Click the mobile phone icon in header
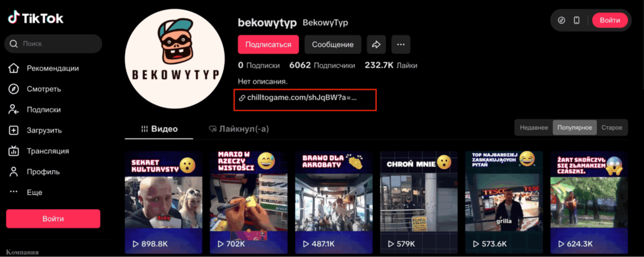The height and width of the screenshot is (257, 644). [x=576, y=20]
